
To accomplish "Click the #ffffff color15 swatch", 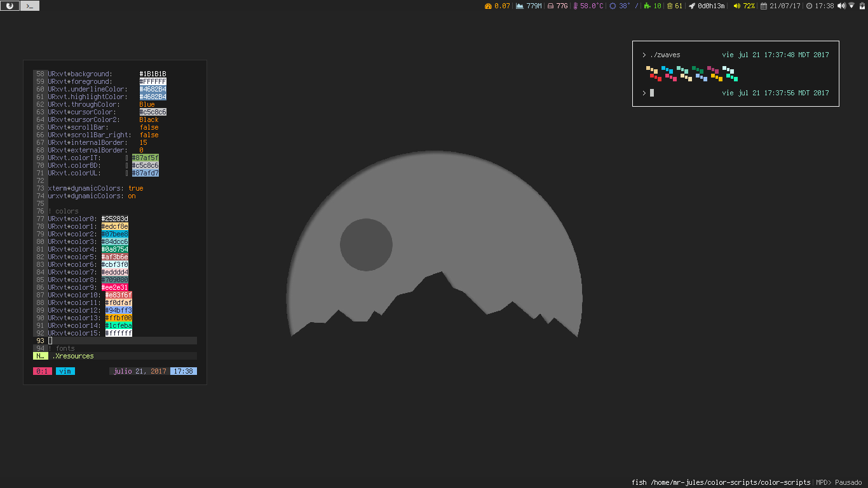I will pos(119,334).
